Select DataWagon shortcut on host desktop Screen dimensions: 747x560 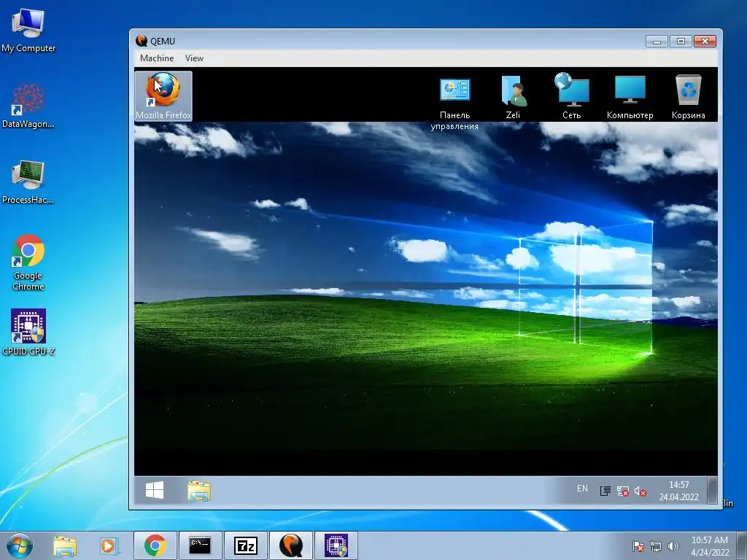click(28, 106)
